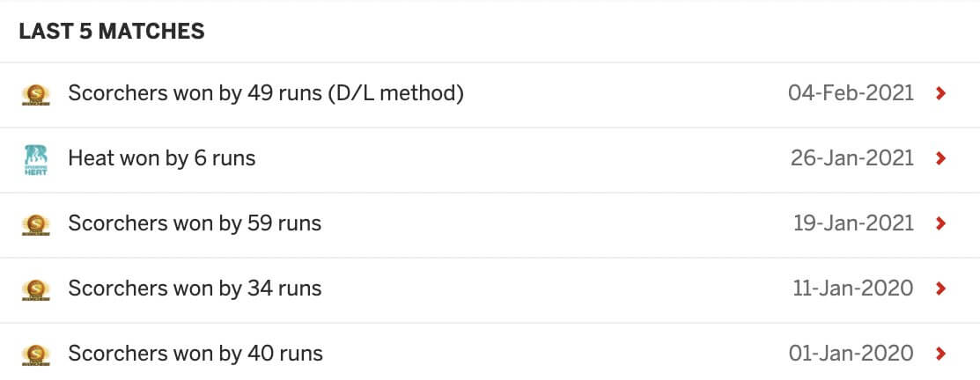This screenshot has width=980, height=380.
Task: Open the red chevron for 19-Jan-2021 match
Action: 940,223
